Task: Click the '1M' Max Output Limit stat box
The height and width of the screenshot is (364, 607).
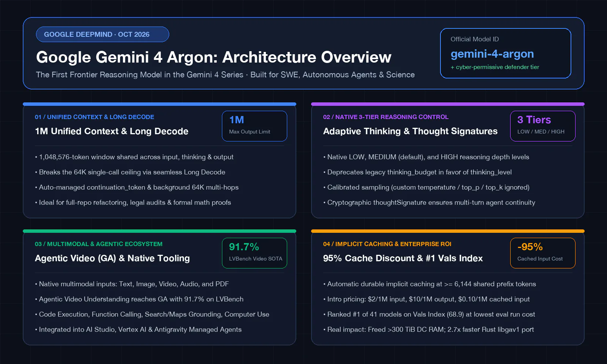Action: pyautogui.click(x=255, y=126)
